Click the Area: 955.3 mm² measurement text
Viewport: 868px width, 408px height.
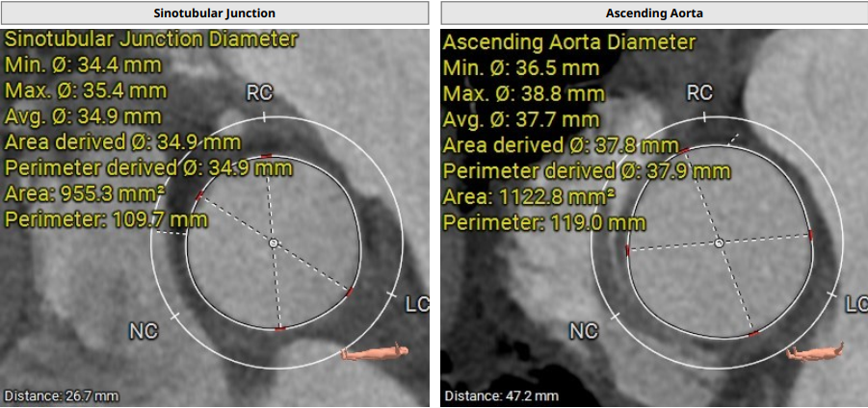(85, 192)
